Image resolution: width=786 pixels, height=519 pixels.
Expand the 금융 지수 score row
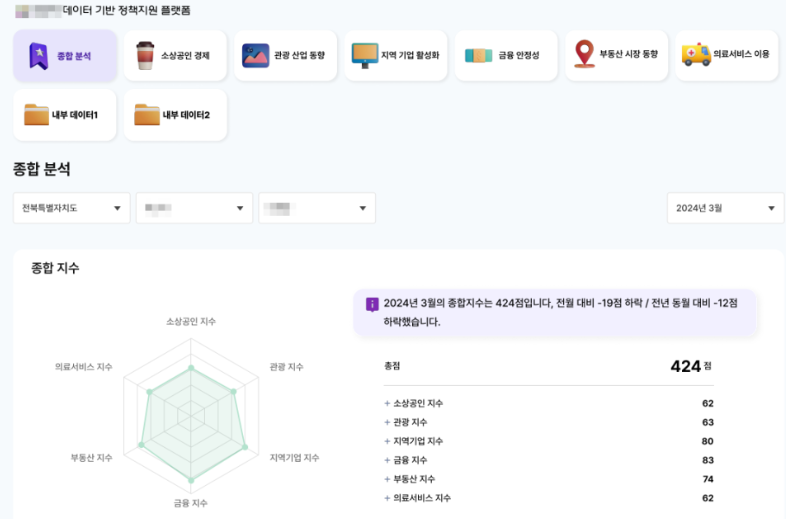pyautogui.click(x=548, y=460)
